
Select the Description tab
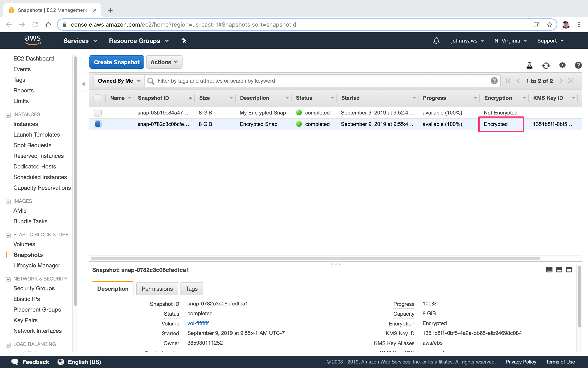click(x=113, y=289)
